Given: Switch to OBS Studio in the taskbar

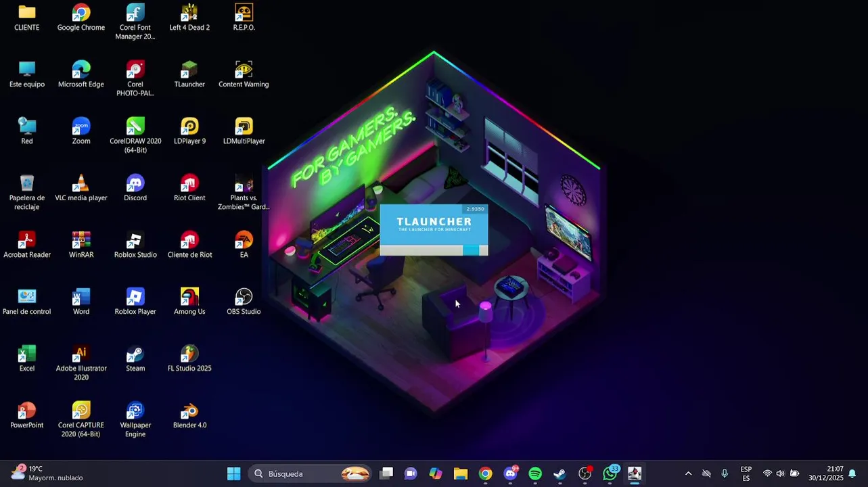Looking at the screenshot, I should pos(585,473).
